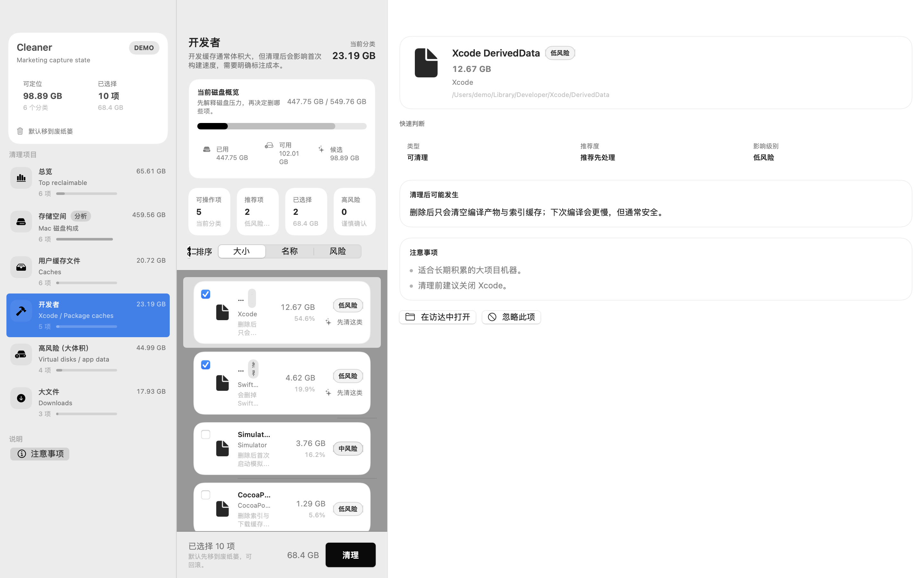The width and height of the screenshot is (924, 578).
Task: Click the 可用 drive icon
Action: pos(269,145)
